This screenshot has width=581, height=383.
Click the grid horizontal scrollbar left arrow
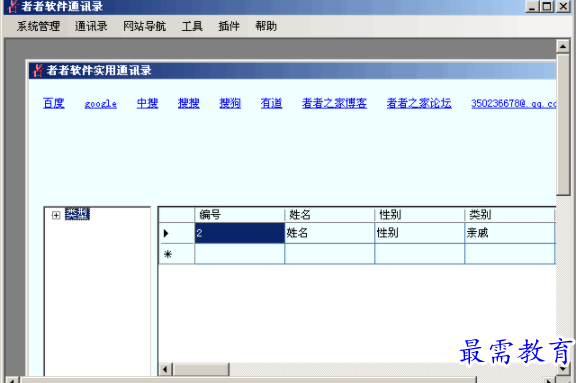point(165,369)
